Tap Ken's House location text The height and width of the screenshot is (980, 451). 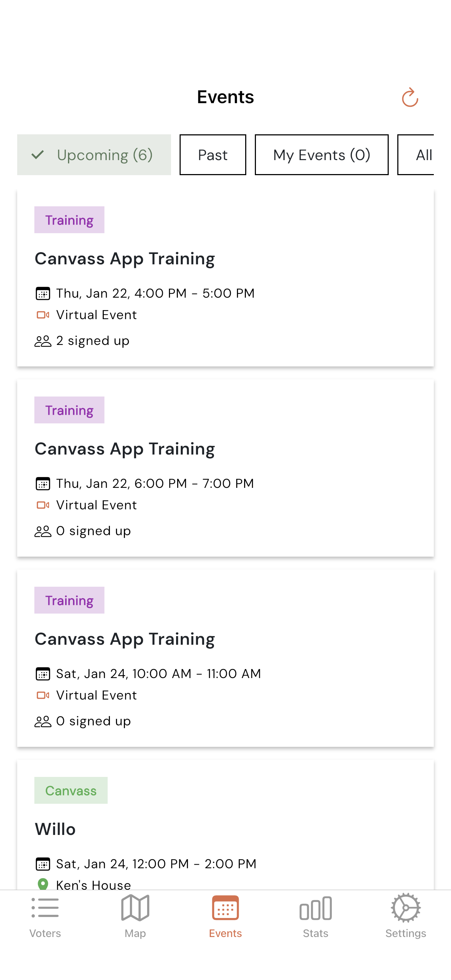click(x=93, y=884)
